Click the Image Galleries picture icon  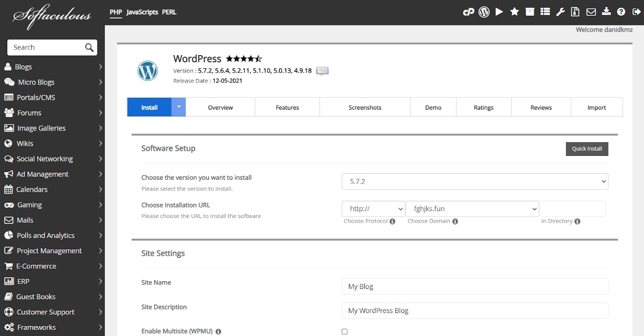pos(9,128)
